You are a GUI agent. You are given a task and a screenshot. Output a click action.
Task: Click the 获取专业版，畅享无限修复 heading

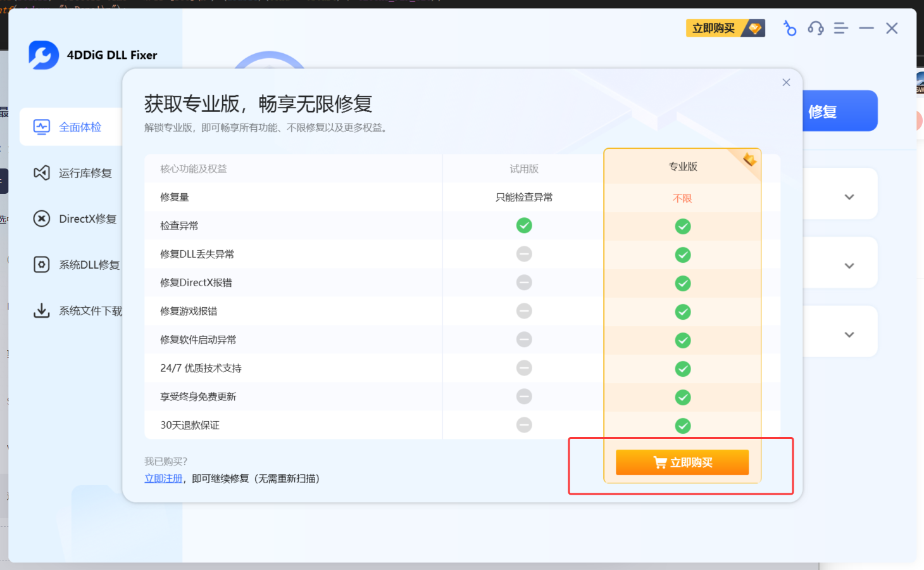pos(258,104)
